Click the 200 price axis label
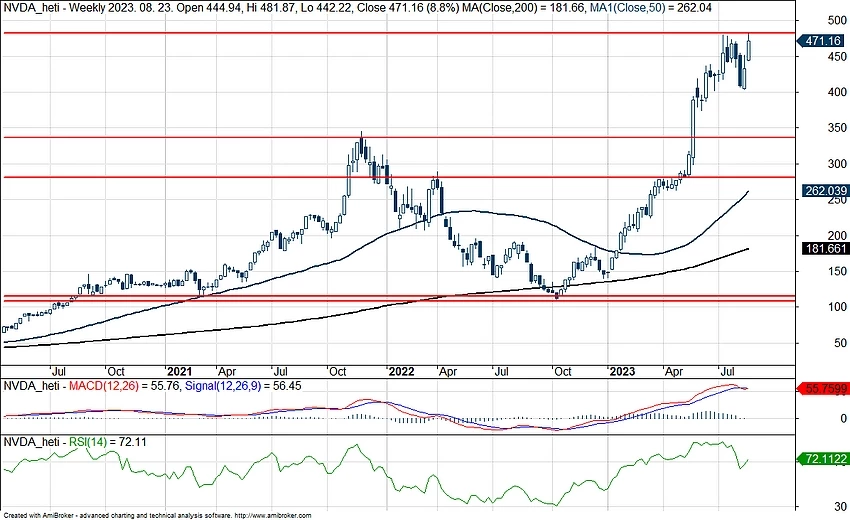This screenshot has width=850, height=520. pyautogui.click(x=837, y=235)
